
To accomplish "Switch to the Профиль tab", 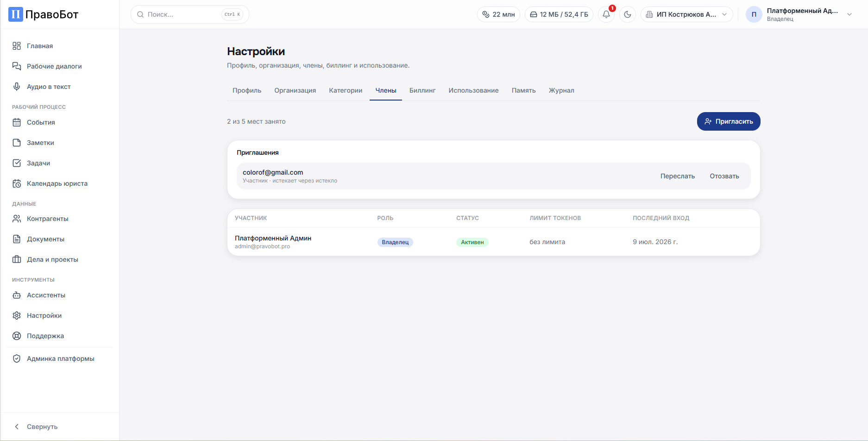I will [247, 90].
